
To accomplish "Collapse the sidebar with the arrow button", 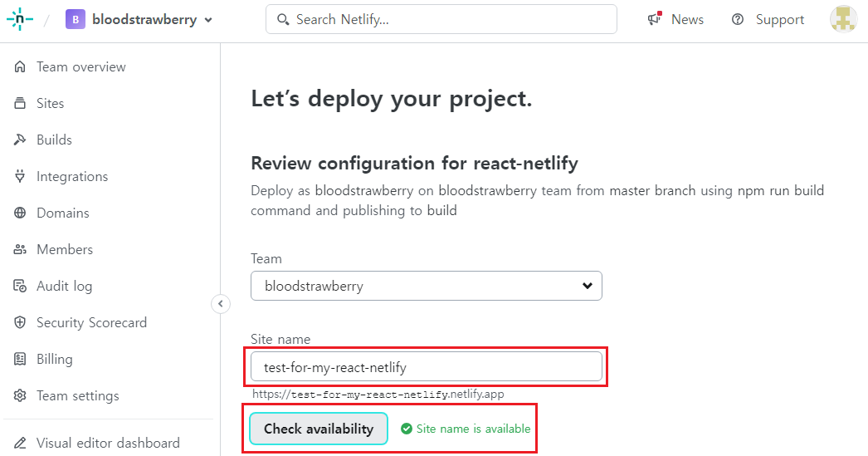I will pos(221,304).
